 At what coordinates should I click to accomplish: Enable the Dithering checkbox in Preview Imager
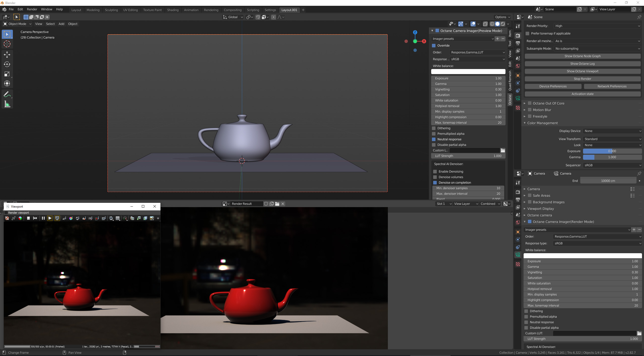[434, 128]
